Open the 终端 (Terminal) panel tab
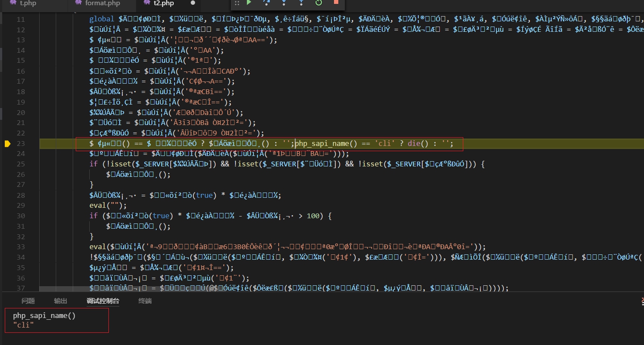This screenshot has height=345, width=644. pos(145,301)
